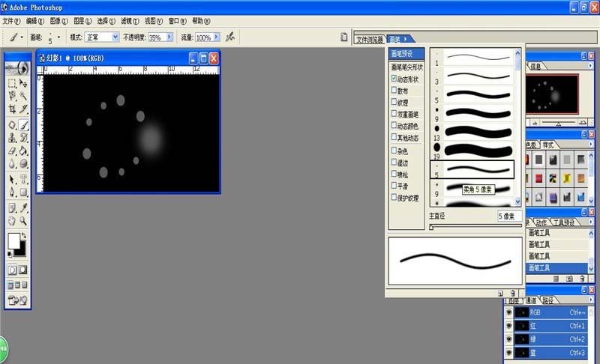Select the Notes tool
Image resolution: width=600 pixels, height=364 pixels.
tap(12, 207)
